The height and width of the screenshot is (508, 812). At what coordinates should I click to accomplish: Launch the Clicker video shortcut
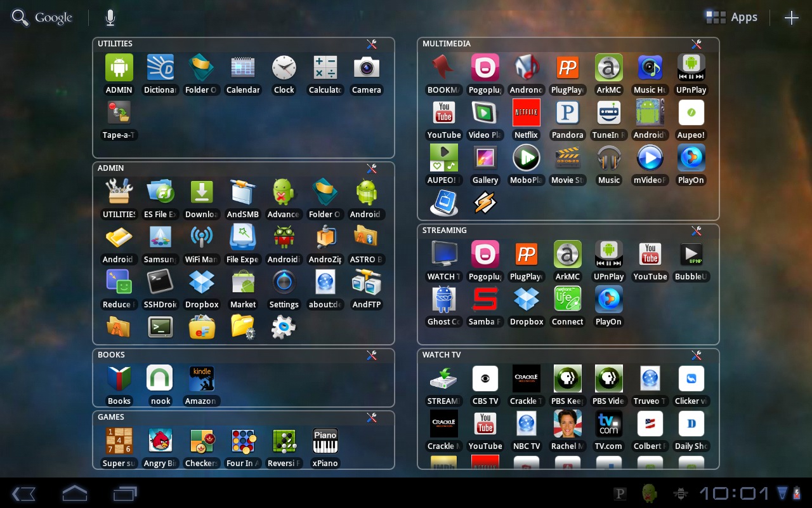pos(691,385)
